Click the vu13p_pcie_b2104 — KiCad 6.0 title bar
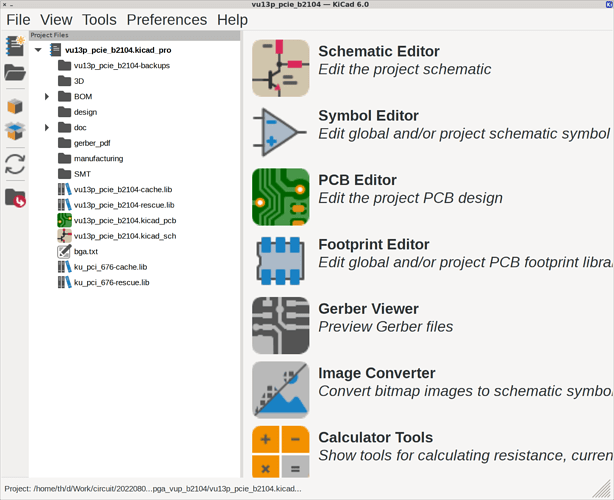The image size is (614, 500). pyautogui.click(x=310, y=4)
